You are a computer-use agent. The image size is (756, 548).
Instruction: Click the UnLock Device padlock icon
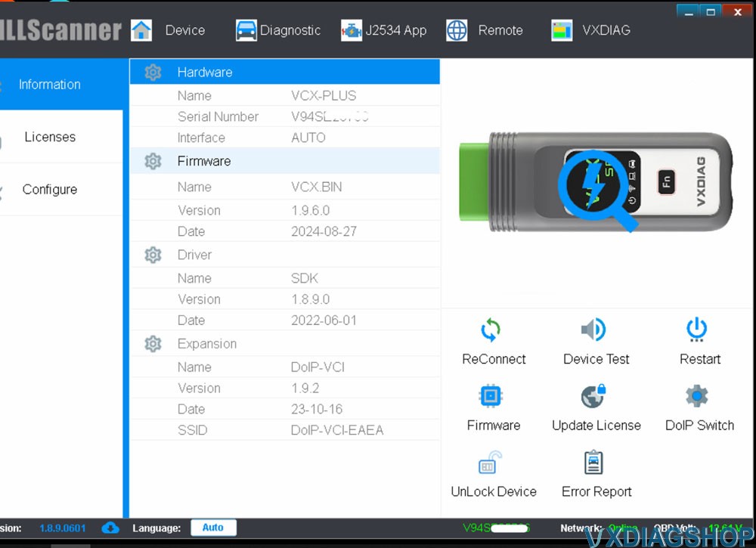click(x=490, y=462)
